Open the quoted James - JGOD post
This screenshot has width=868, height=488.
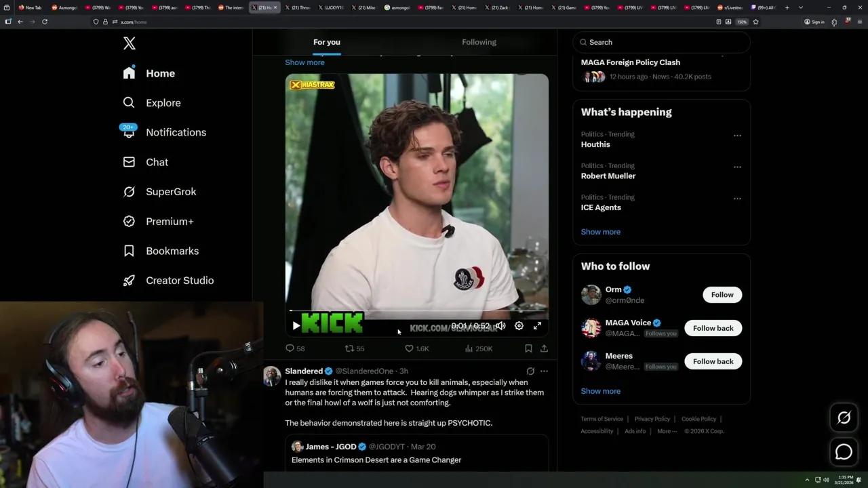click(416, 454)
